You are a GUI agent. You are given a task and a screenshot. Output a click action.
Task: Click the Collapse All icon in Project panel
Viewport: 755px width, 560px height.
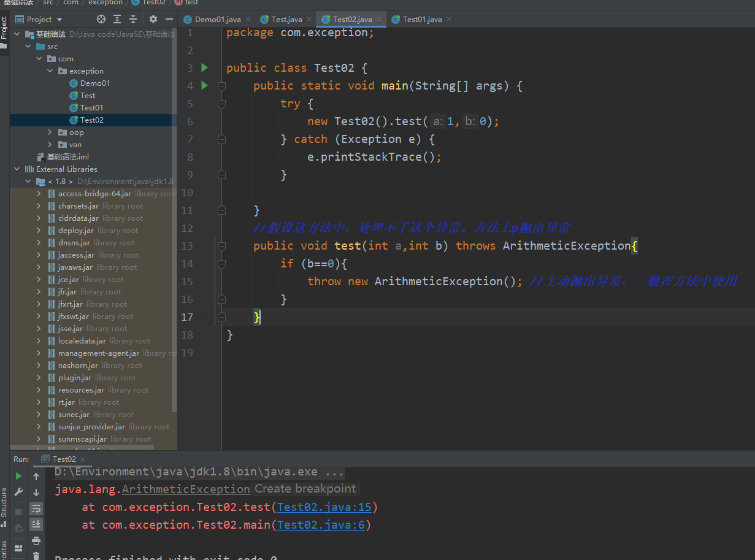(133, 19)
